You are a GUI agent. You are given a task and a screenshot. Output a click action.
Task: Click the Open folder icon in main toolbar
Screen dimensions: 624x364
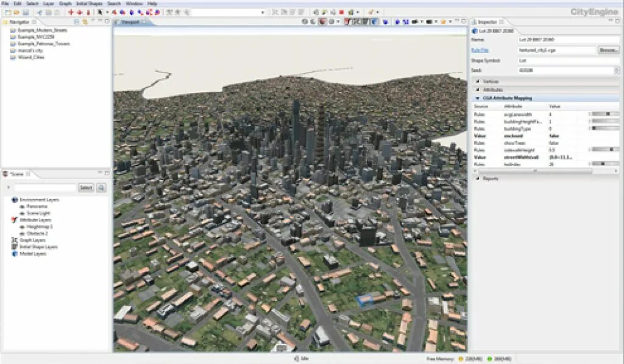pos(16,12)
